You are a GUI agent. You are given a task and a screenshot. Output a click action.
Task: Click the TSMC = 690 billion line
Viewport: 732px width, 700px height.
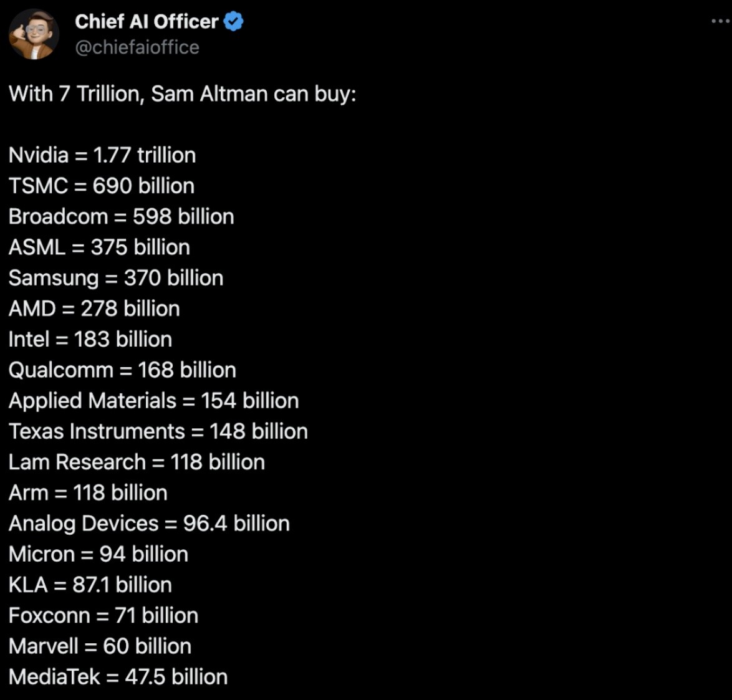(101, 186)
